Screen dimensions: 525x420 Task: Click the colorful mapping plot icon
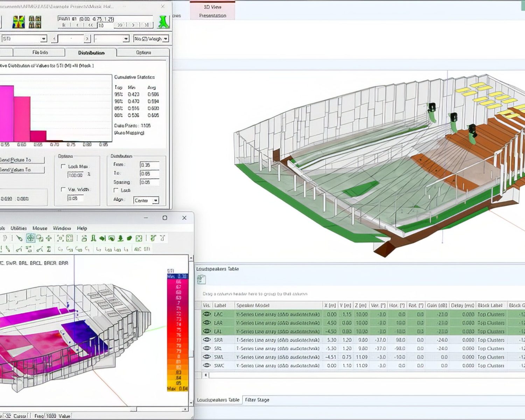pos(19,22)
